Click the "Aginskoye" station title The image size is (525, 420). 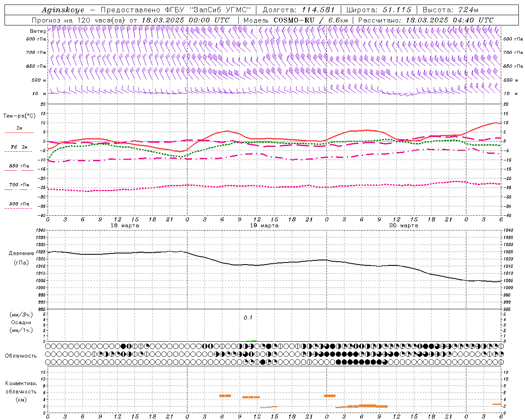pos(63,10)
